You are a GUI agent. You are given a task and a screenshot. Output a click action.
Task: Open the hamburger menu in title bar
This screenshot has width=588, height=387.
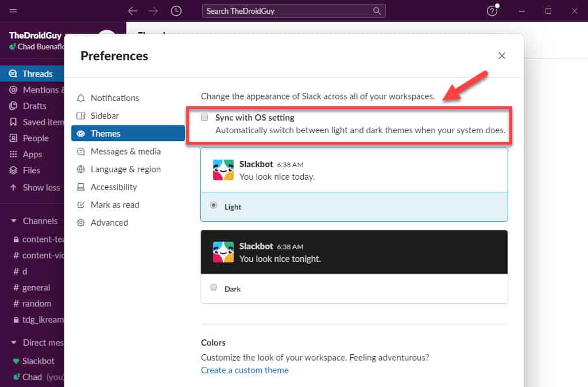13,11
